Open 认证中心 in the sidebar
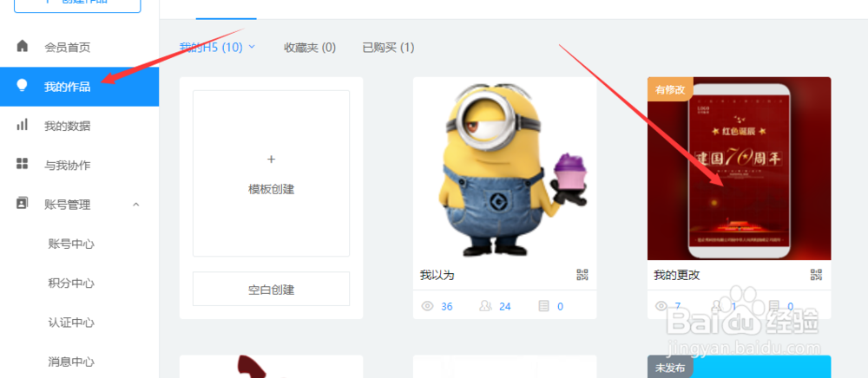Screen dimensions: 868x378 71,323
